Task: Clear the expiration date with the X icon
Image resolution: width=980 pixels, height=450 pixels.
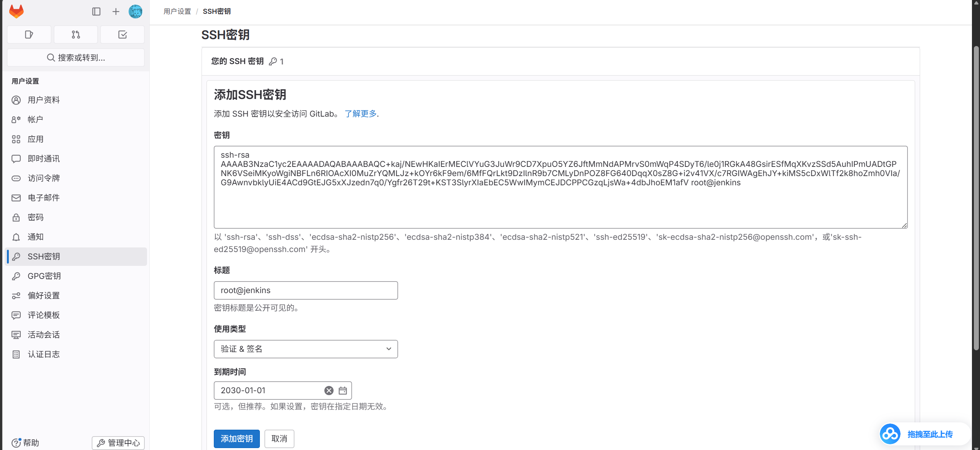Action: click(x=329, y=391)
